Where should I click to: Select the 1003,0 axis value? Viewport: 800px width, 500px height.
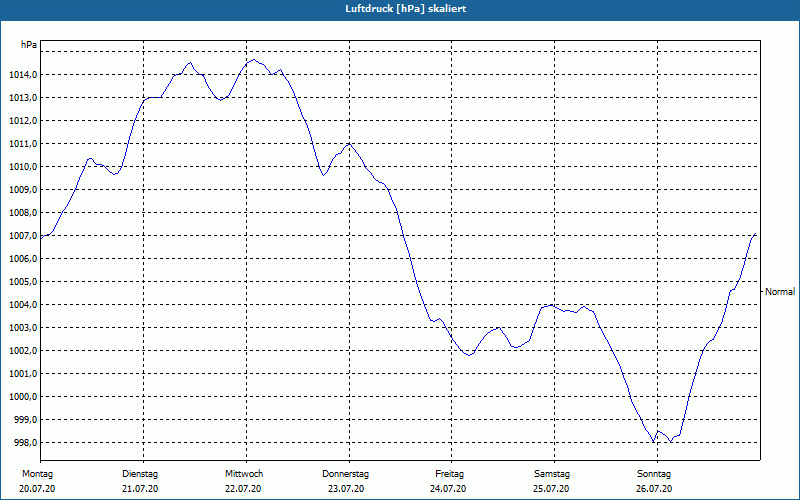tap(23, 328)
